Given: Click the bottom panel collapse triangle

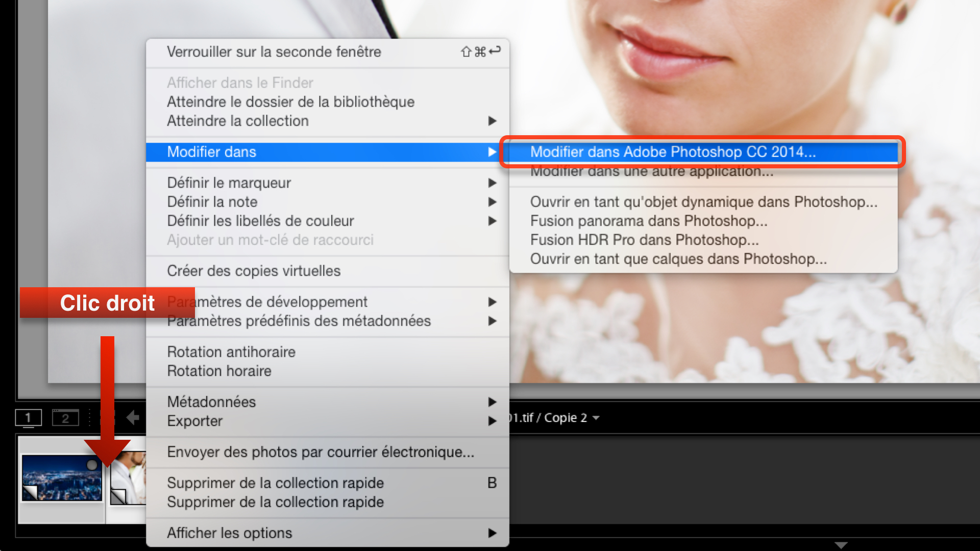Looking at the screenshot, I should (x=841, y=545).
